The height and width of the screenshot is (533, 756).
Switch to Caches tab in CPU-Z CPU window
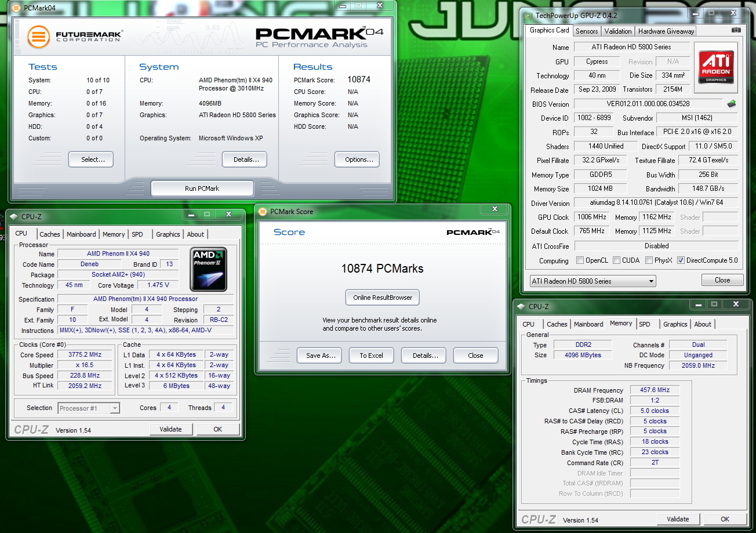pos(50,234)
